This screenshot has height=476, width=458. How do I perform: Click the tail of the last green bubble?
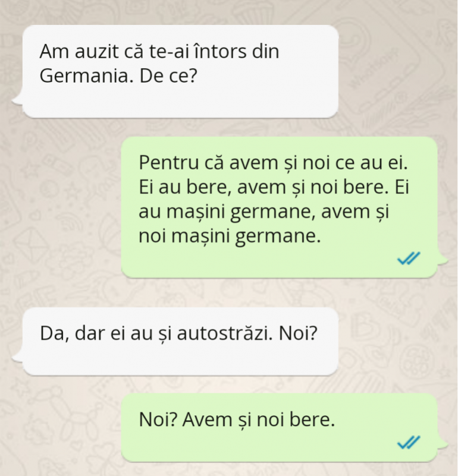(x=443, y=443)
